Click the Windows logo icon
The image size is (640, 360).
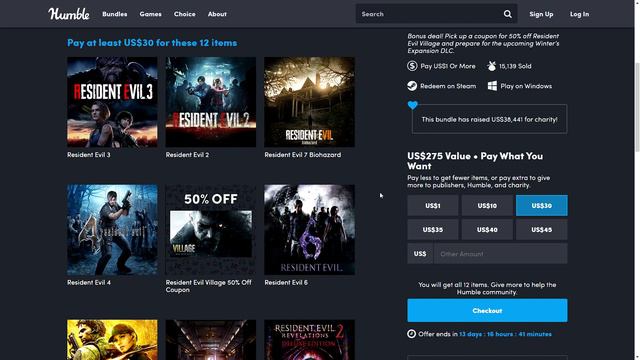pyautogui.click(x=492, y=86)
